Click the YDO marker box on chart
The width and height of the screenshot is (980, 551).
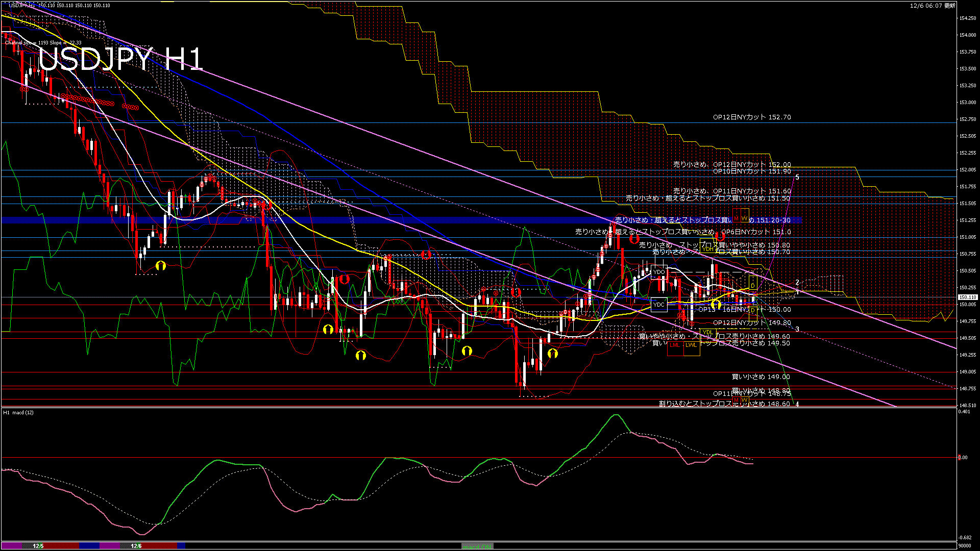pyautogui.click(x=659, y=272)
